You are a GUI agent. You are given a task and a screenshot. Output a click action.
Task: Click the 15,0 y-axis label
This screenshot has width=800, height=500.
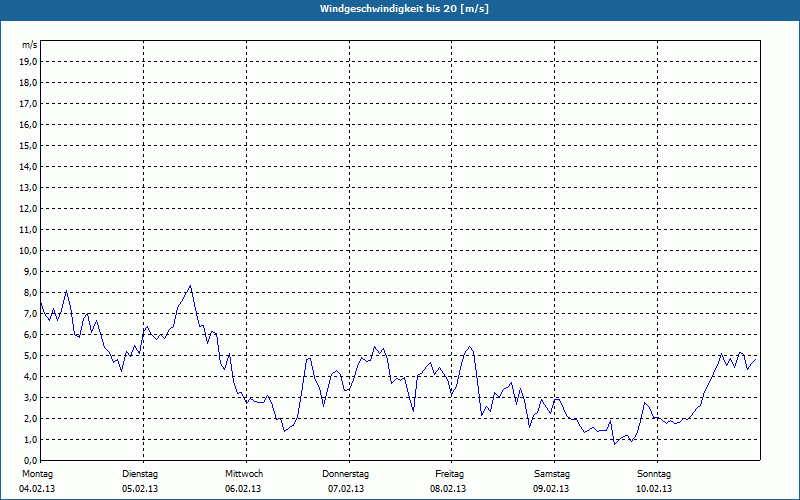click(x=28, y=145)
